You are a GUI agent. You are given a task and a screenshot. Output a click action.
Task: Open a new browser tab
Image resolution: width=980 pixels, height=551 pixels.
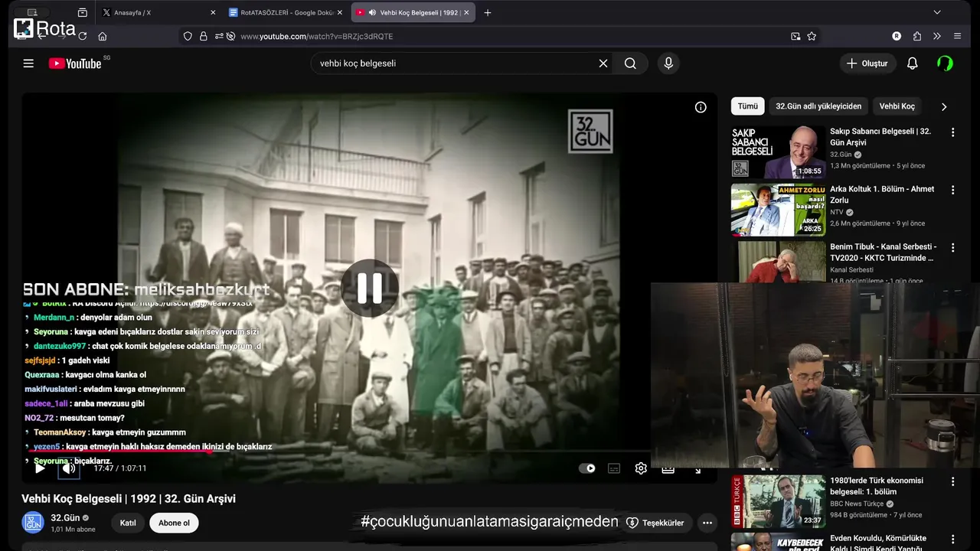point(488,12)
